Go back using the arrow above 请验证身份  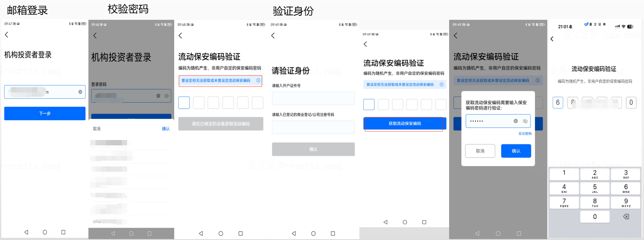point(273,36)
